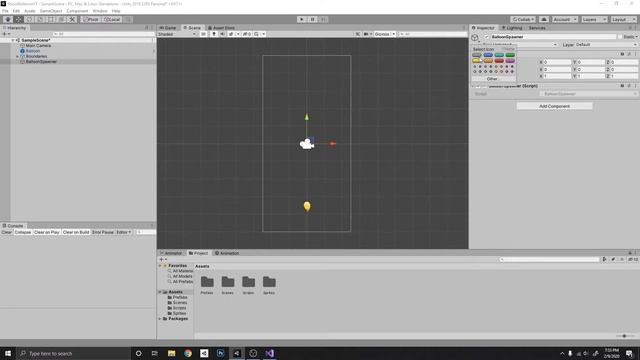This screenshot has width=640, height=360.
Task: Choose the yellow label icon swatch
Action: tap(476, 61)
